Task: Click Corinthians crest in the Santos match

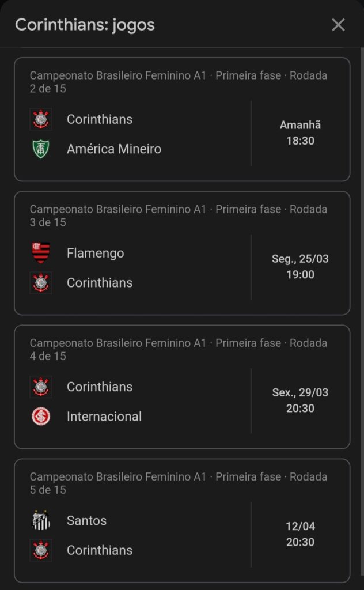Action: [41, 550]
